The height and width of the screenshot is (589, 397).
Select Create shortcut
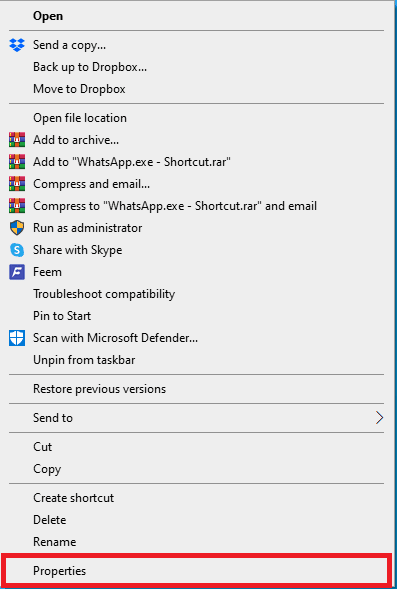[196, 498]
